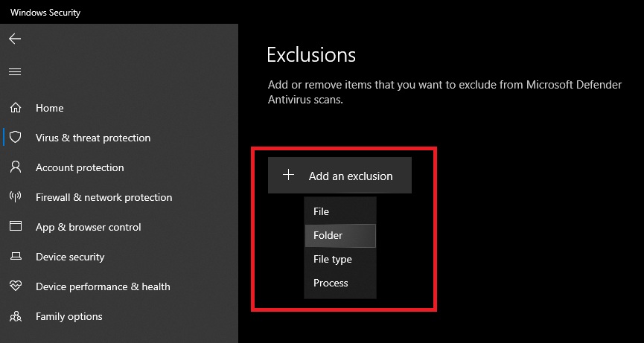Choose Folder in the exclusion dropdown

pyautogui.click(x=328, y=235)
